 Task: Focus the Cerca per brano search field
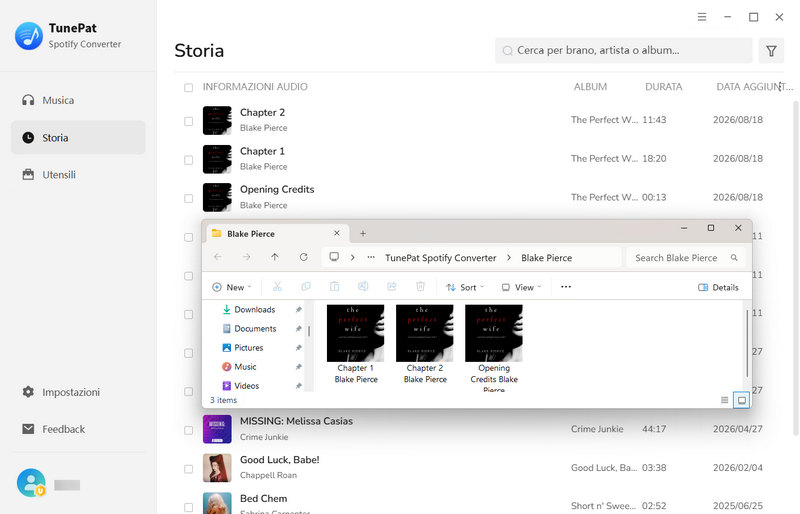pos(623,51)
